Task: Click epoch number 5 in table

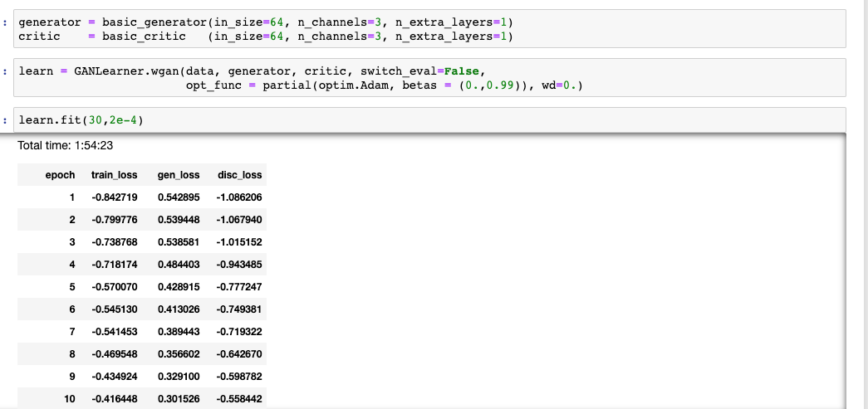Action: [x=72, y=287]
